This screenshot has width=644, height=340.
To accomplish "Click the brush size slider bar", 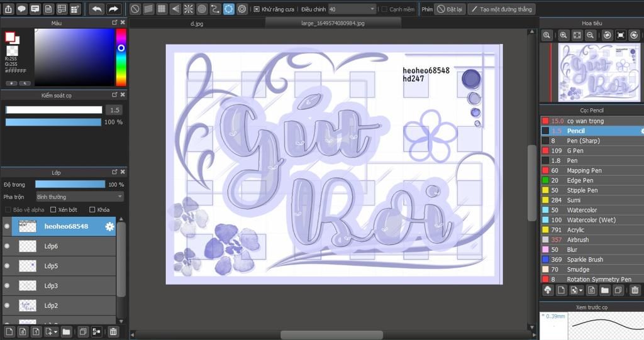I will tap(54, 109).
